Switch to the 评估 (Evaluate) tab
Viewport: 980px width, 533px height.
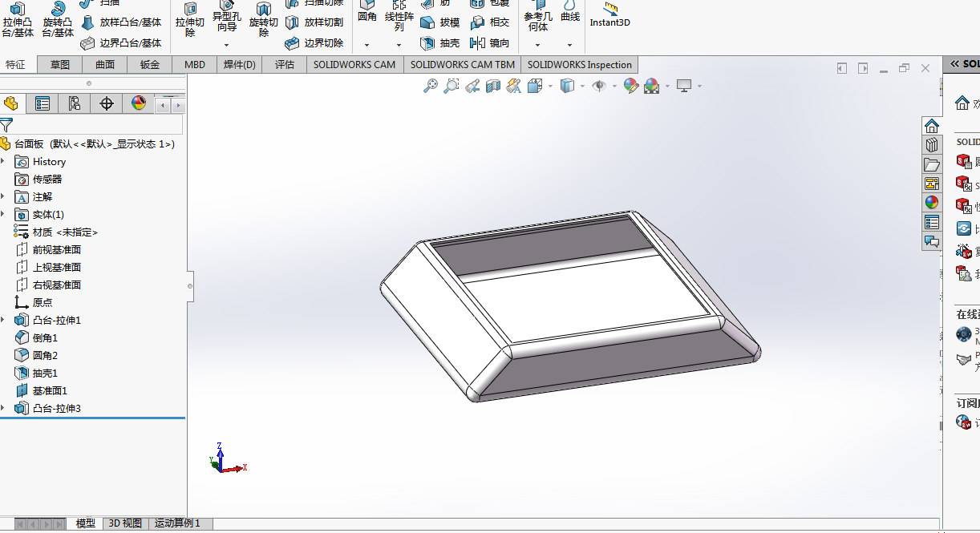click(285, 65)
